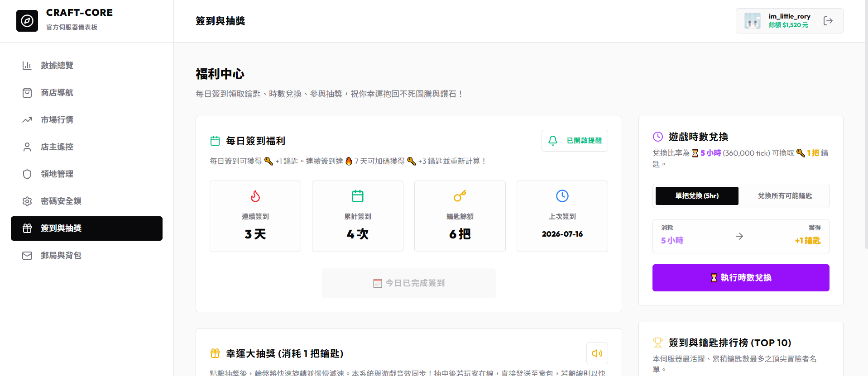Select the 單把兌換 (5hr) tab
The image size is (868, 376).
click(x=697, y=196)
